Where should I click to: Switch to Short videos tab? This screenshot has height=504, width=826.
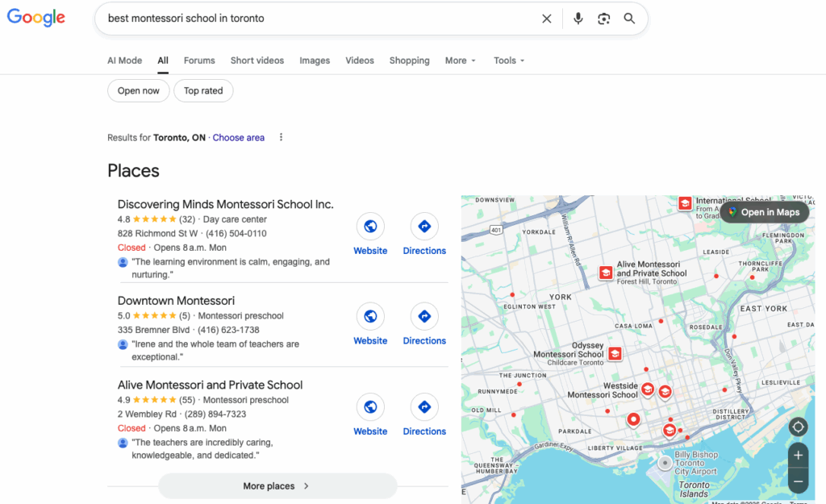point(257,60)
